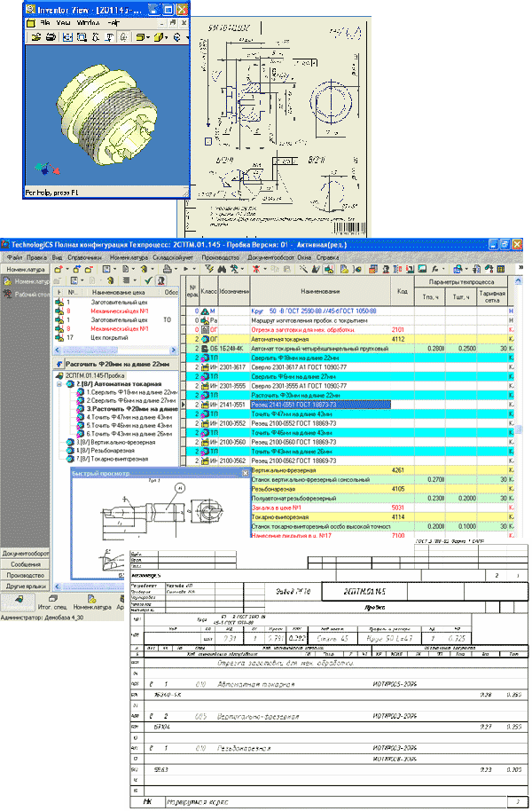Open Window menu in Inventor View

click(x=88, y=23)
